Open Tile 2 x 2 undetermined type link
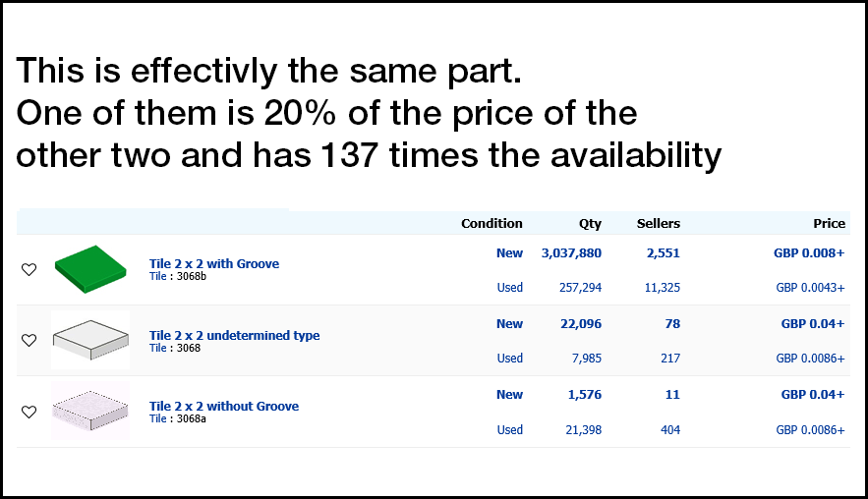Screen dimensions: 868x499 [234, 335]
